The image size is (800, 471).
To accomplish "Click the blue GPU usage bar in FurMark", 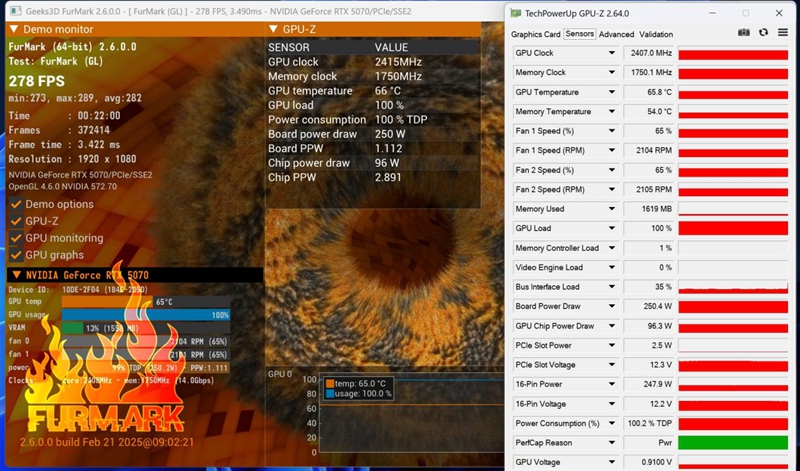I will pos(146,314).
